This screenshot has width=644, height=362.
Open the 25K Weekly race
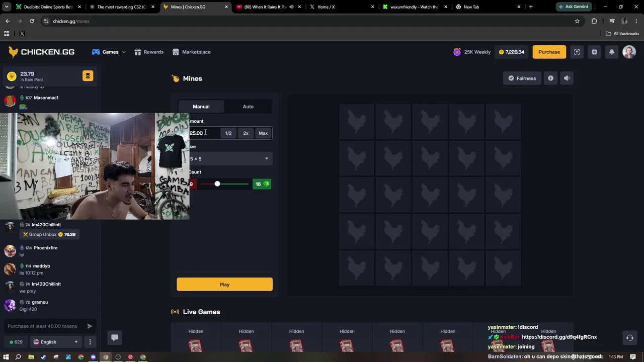472,52
